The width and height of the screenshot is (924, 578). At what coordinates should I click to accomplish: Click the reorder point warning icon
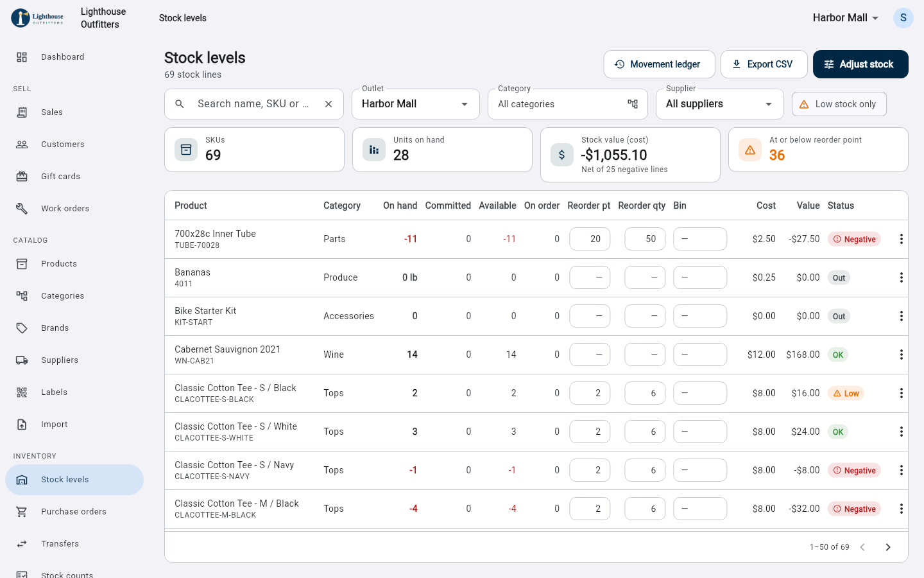750,150
